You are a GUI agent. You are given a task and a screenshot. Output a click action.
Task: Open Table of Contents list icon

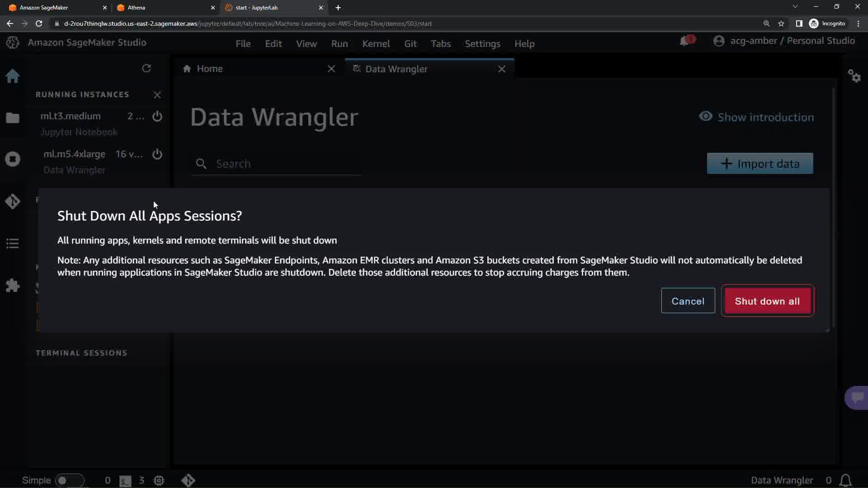click(x=13, y=244)
